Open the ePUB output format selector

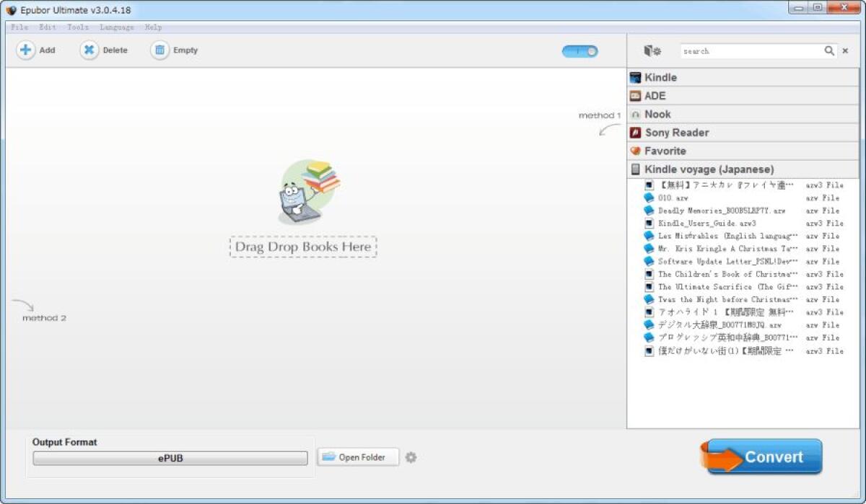tap(170, 457)
